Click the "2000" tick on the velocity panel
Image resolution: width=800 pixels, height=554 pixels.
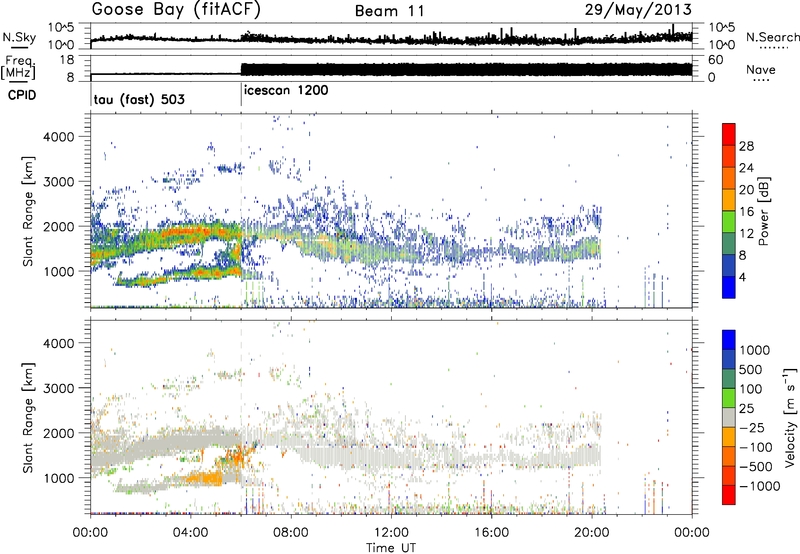[58, 433]
